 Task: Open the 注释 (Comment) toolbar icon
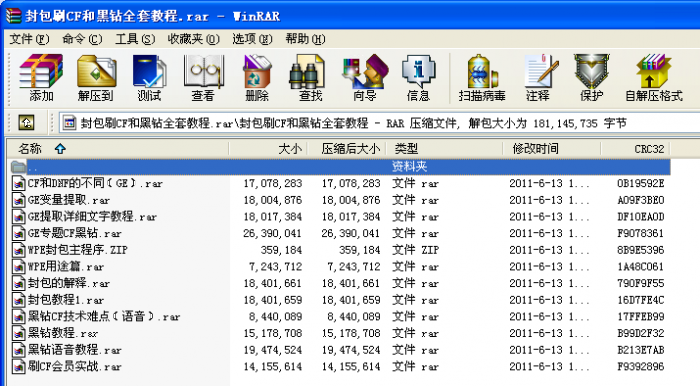[x=538, y=78]
